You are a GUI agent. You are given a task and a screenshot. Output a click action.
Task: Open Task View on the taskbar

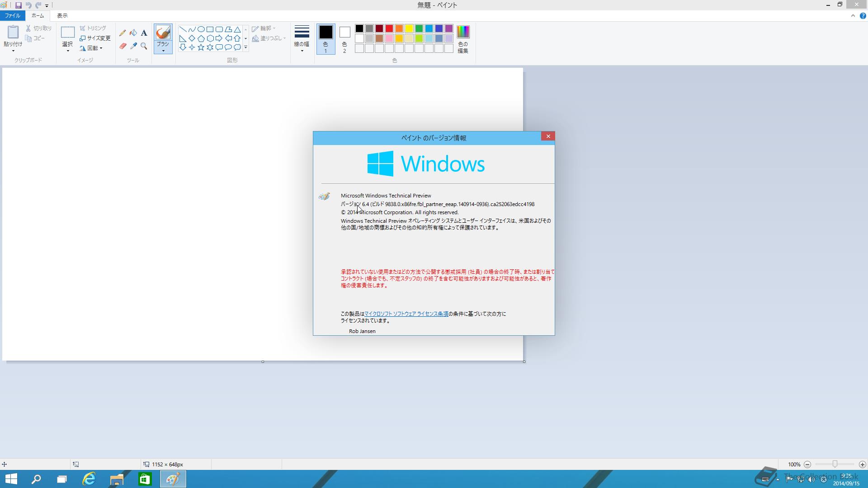tap(62, 479)
